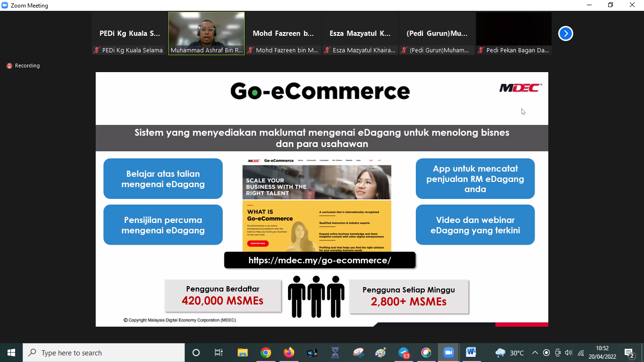
Task: Open the Paint palette app on taskbar
Action: click(x=380, y=353)
